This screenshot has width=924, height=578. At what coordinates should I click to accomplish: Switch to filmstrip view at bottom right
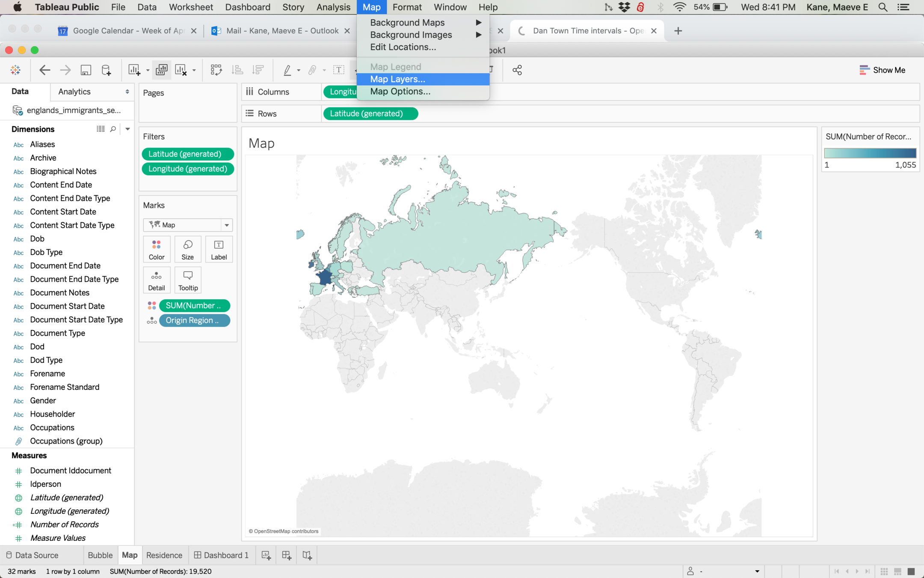tap(898, 571)
